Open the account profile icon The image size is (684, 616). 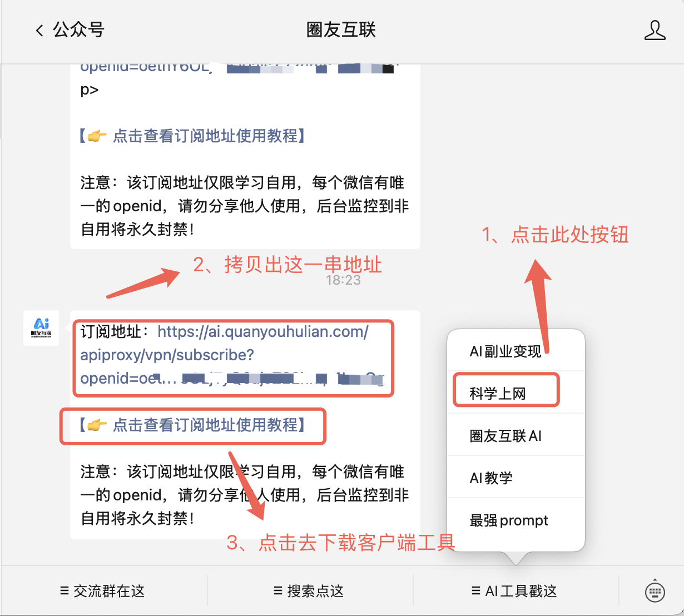point(655,30)
